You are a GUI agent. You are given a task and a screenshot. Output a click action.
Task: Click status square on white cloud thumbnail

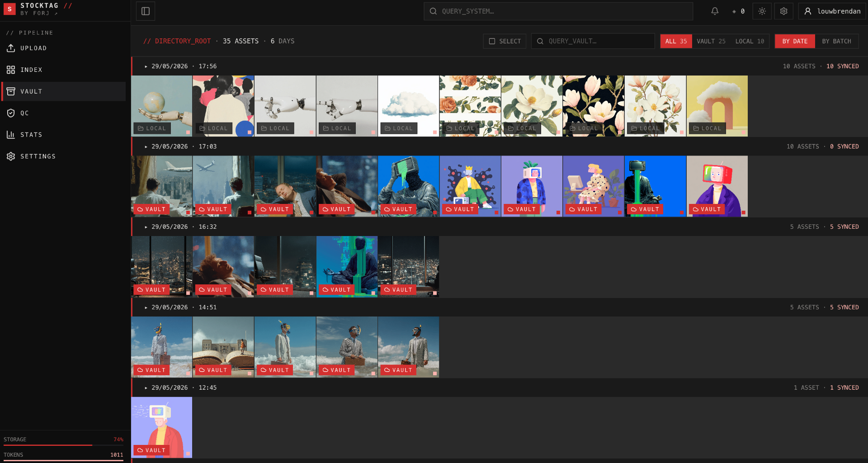tap(434, 132)
